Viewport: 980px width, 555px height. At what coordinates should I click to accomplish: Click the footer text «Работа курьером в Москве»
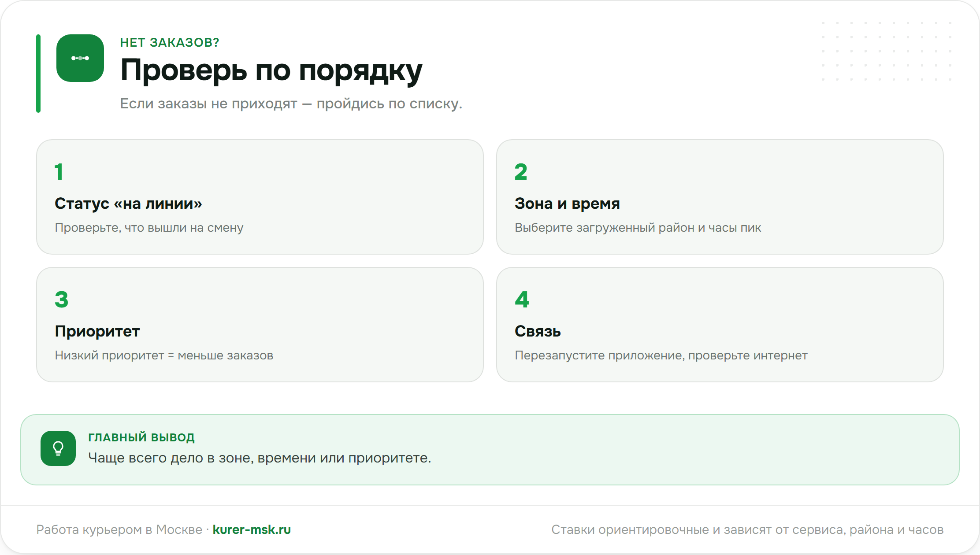(119, 529)
